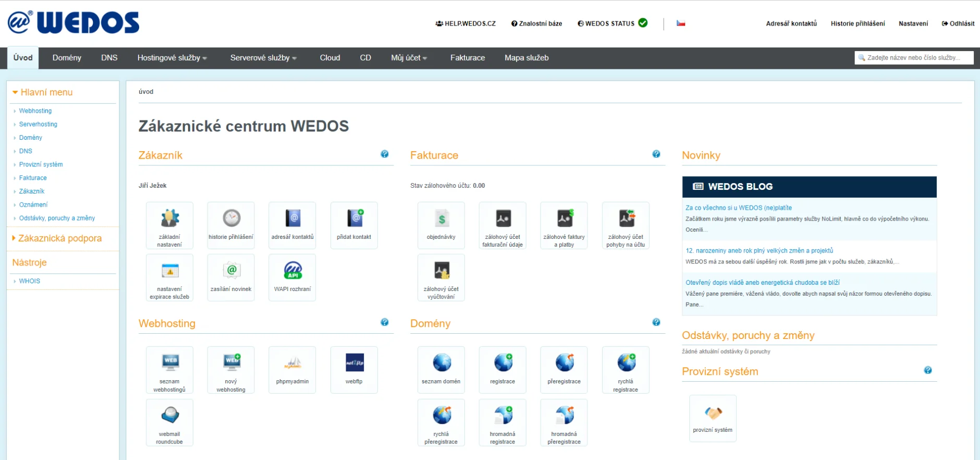Click help icon beside Zákazník heading
The width and height of the screenshot is (980, 460).
pos(385,154)
